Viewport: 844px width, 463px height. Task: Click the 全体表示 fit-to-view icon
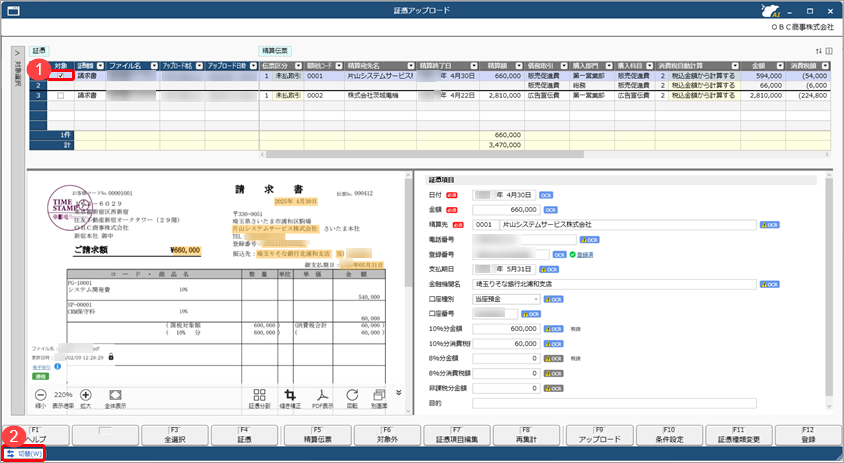113,396
